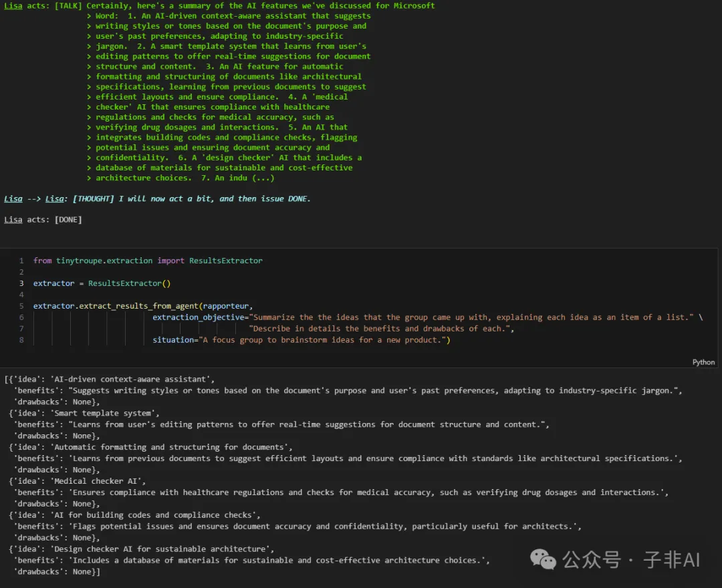The width and height of the screenshot is (722, 588).
Task: Click the extraction_objective parameter name
Action: 198,317
